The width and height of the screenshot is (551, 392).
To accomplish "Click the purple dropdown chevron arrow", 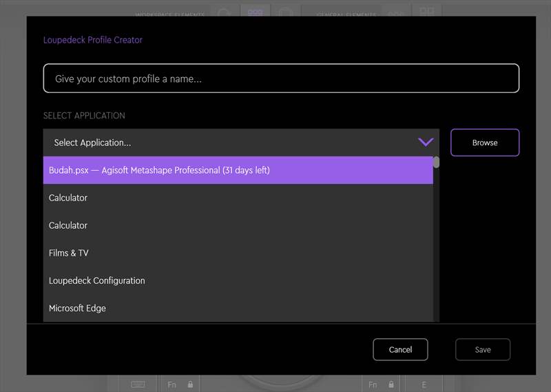I will tap(426, 142).
